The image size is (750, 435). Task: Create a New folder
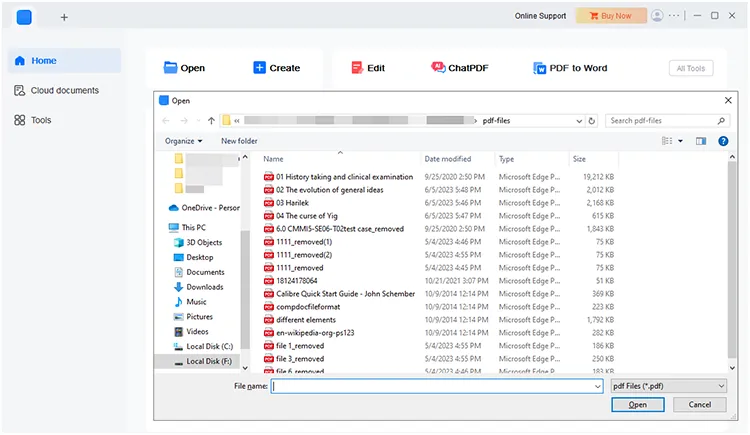pyautogui.click(x=239, y=141)
